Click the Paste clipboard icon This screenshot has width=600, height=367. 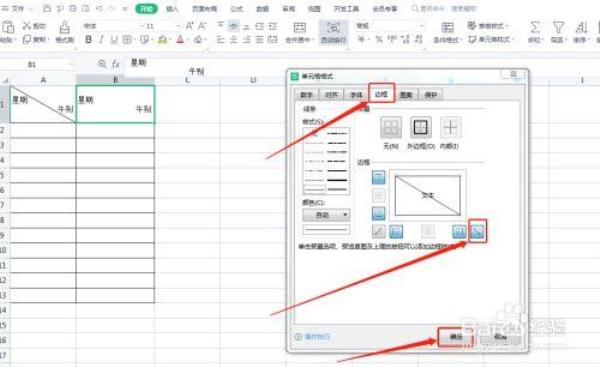8,27
